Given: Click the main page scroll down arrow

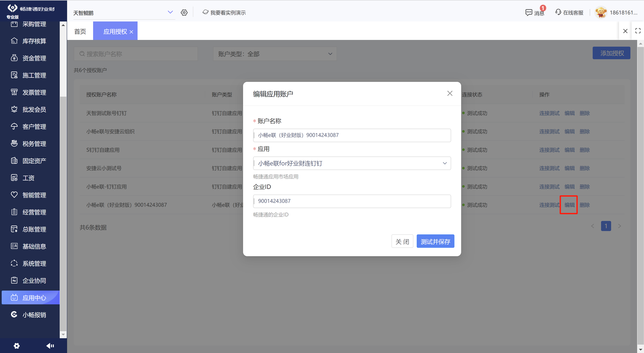Looking at the screenshot, I should [640, 349].
